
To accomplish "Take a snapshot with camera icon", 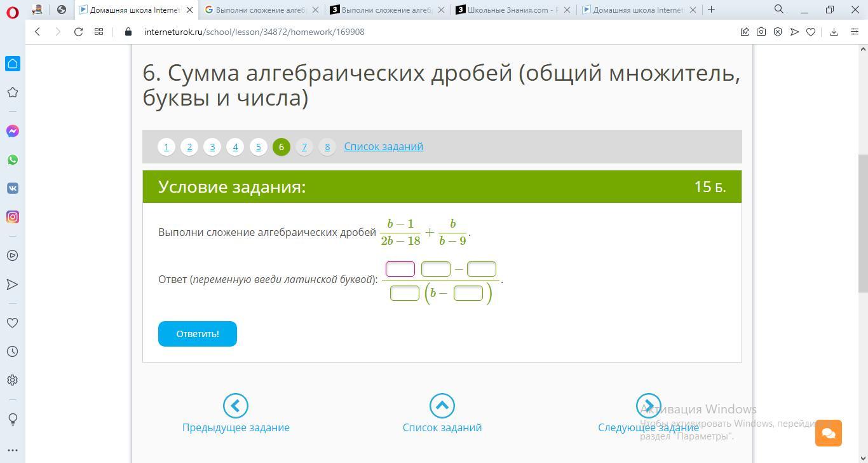I will [761, 32].
